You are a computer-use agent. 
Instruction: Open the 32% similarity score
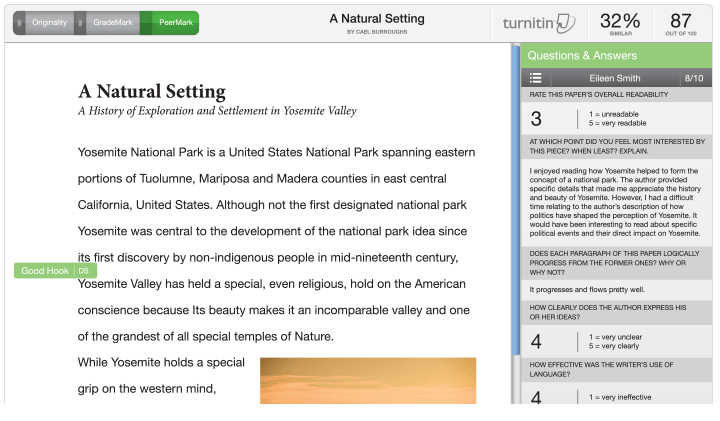pos(620,23)
